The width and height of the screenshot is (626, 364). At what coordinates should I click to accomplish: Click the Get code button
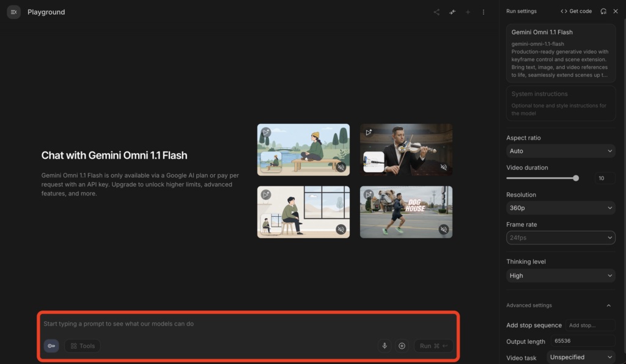tap(576, 11)
